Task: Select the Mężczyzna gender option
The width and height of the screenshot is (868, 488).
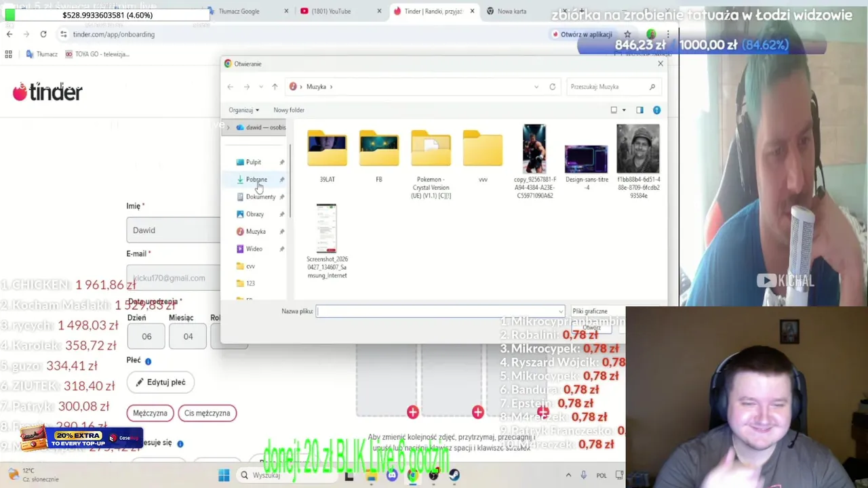Action: coord(150,413)
